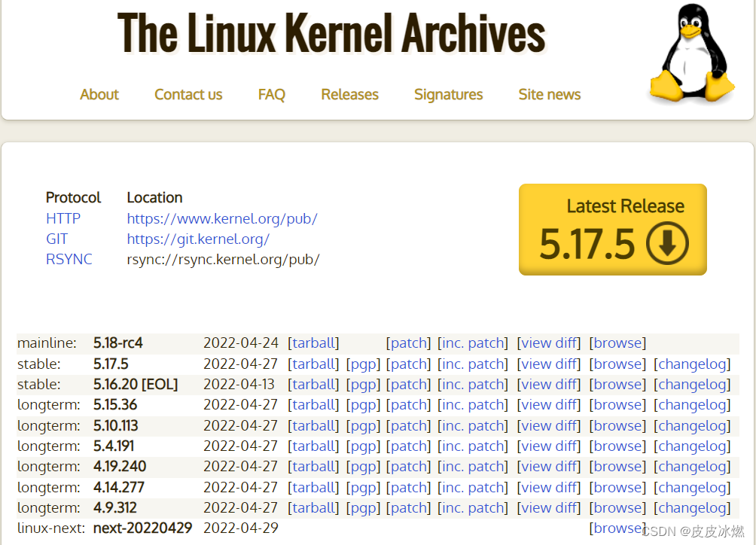
Task: Open the changelog for longterm 4.9.312
Action: (692, 508)
